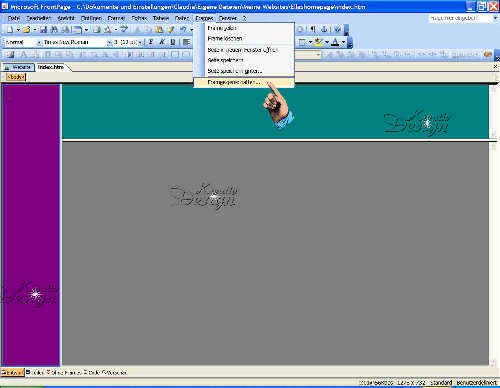500x388 pixels.
Task: Switch to the Teilen view tab
Action: (x=36, y=372)
